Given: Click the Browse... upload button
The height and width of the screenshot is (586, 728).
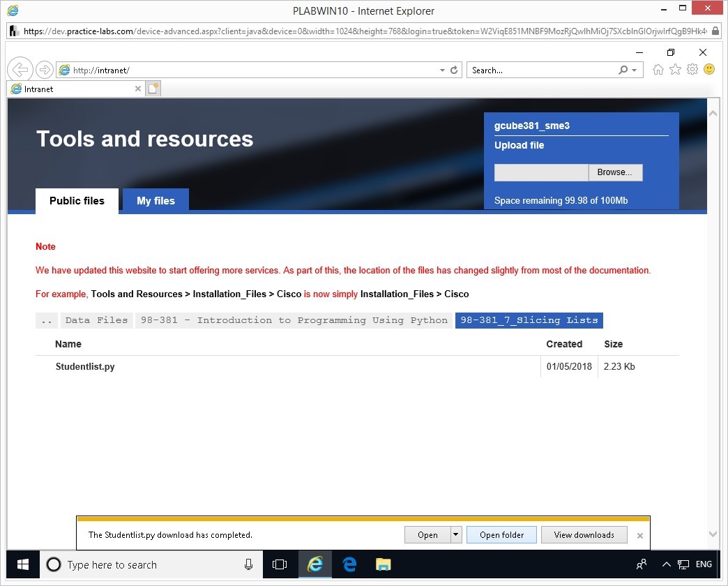Looking at the screenshot, I should (x=614, y=172).
